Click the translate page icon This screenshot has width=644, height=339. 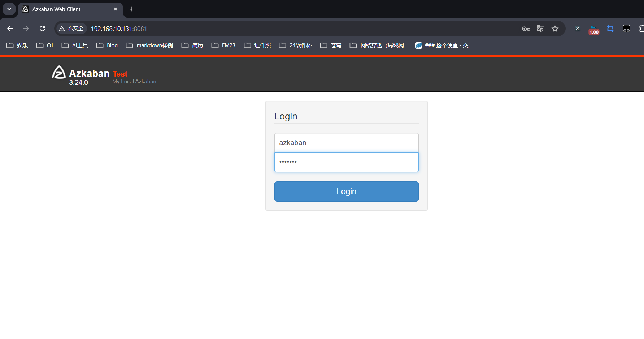click(x=540, y=29)
